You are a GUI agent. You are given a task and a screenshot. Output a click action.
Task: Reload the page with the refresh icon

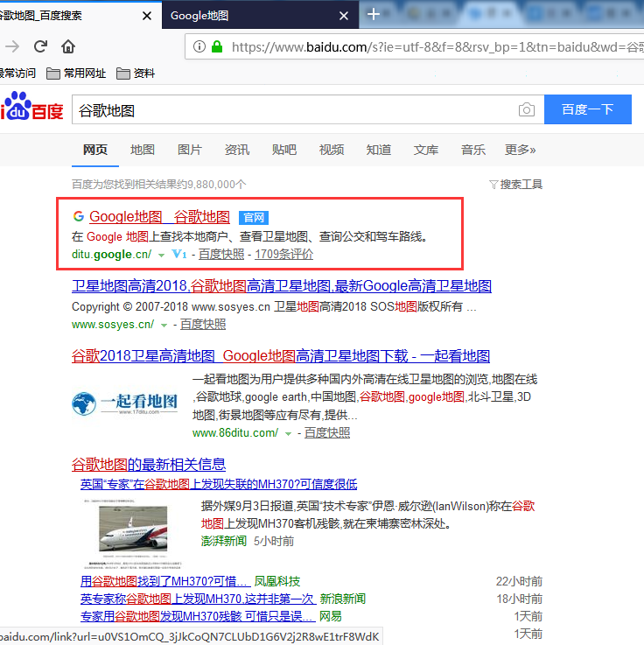click(38, 46)
